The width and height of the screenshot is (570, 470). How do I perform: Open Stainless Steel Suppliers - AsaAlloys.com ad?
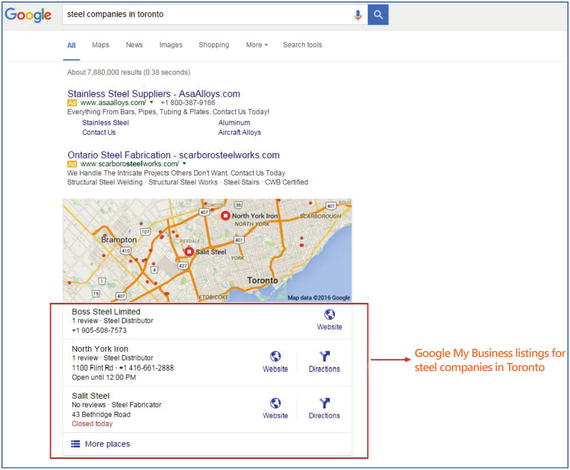[x=154, y=94]
